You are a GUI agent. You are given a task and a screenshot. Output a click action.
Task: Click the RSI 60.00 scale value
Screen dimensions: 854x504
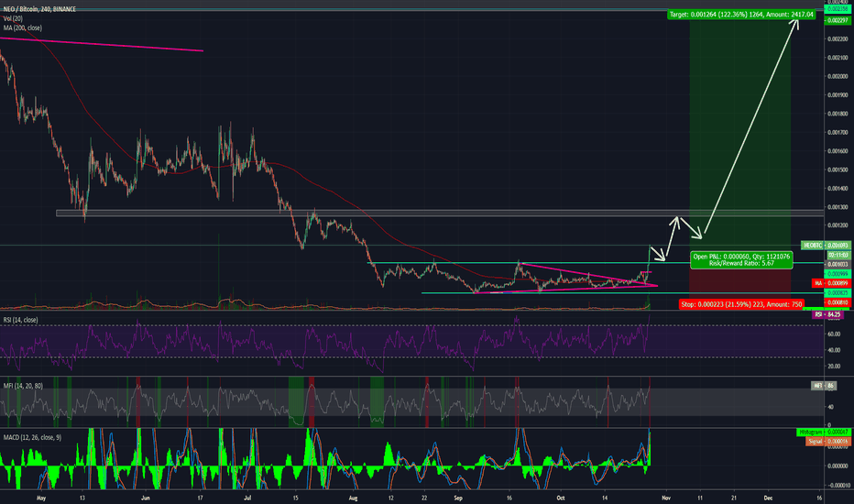pyautogui.click(x=834, y=334)
